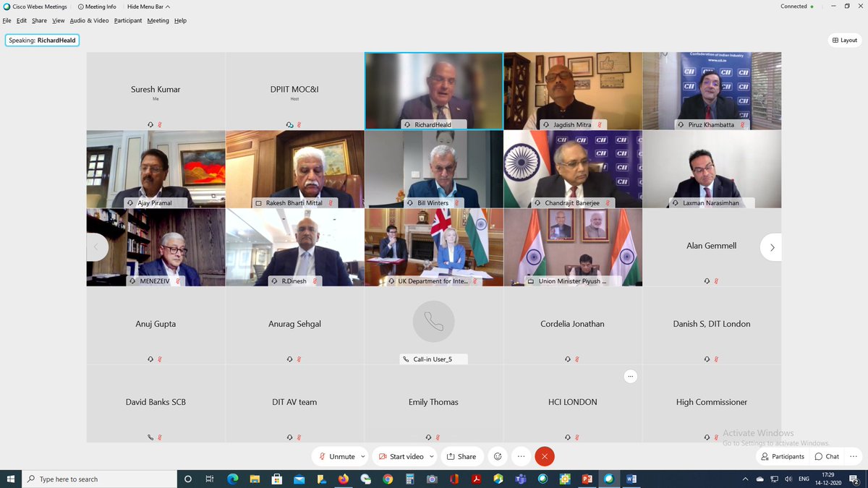Open the Start video dropdown arrow
This screenshot has height=488, width=868.
pos(431,456)
